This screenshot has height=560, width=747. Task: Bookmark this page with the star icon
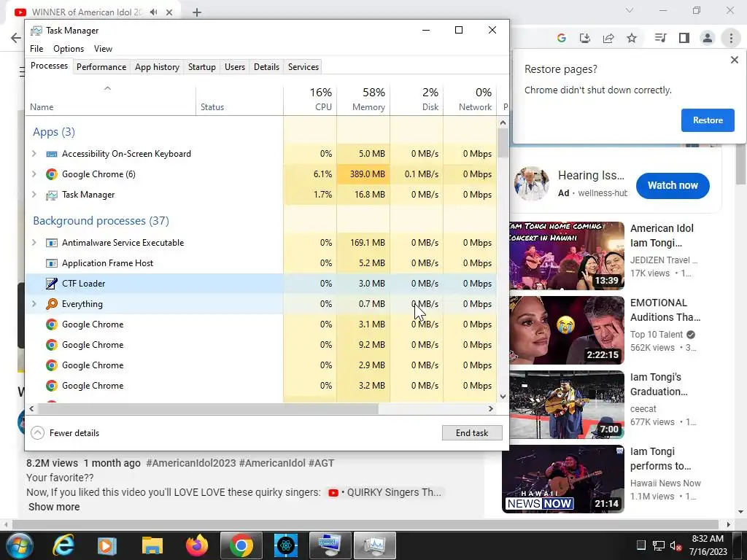[632, 38]
